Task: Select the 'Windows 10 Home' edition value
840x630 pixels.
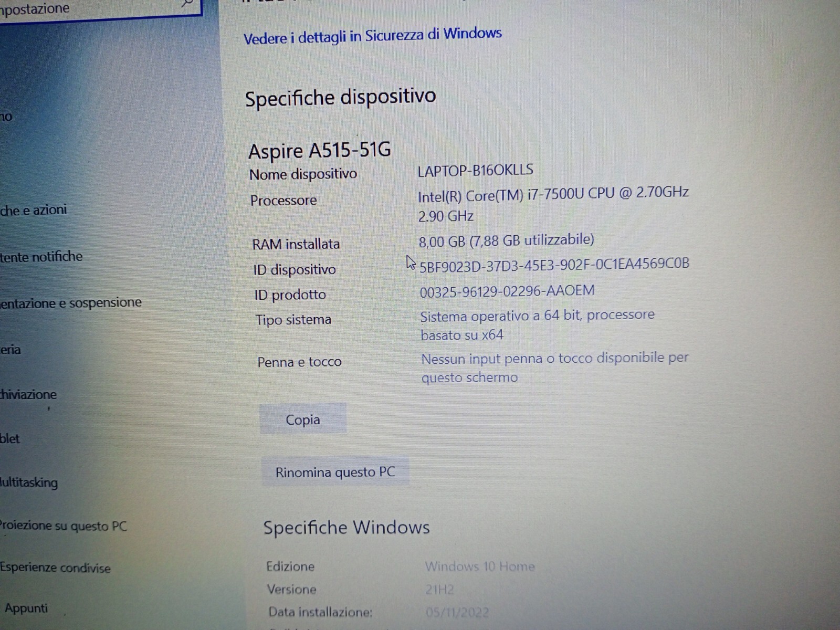Action: point(480,566)
